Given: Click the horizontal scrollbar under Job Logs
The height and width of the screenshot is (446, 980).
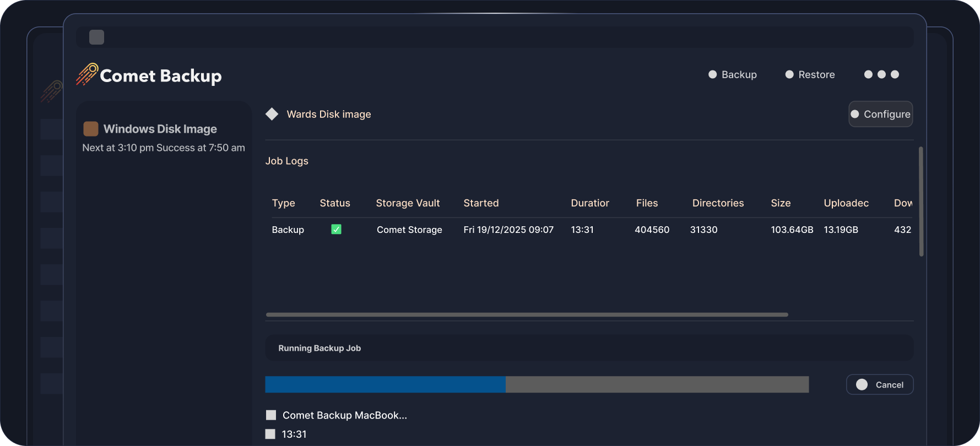Looking at the screenshot, I should (527, 315).
